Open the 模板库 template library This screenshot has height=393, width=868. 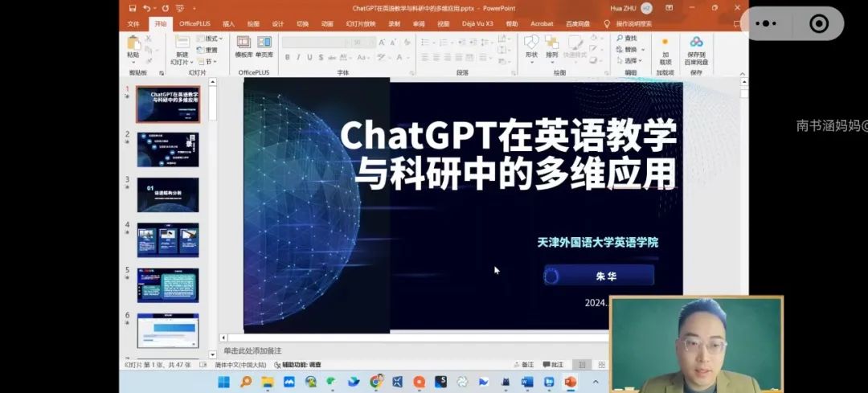pos(244,47)
